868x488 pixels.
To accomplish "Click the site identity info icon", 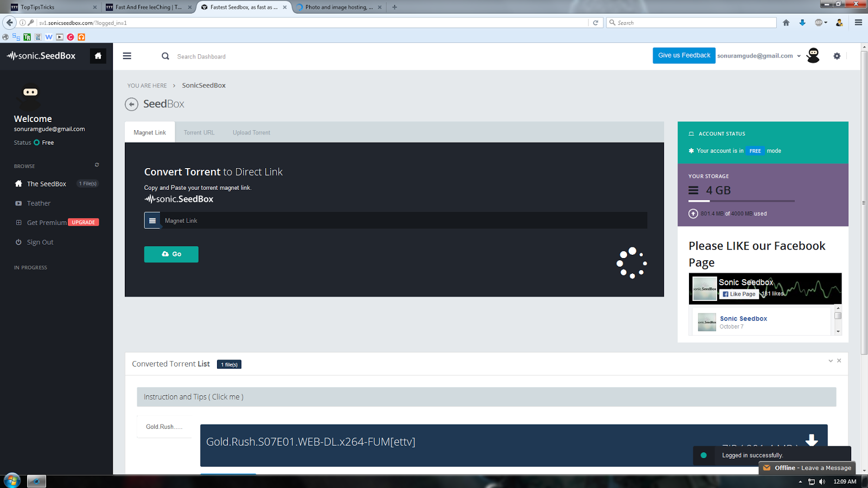I will [22, 23].
